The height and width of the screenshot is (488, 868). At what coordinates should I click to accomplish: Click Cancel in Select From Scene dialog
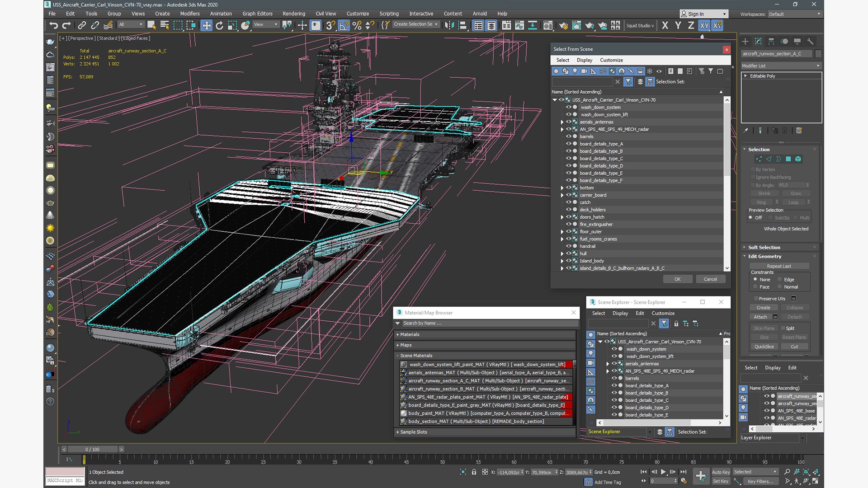pos(710,279)
